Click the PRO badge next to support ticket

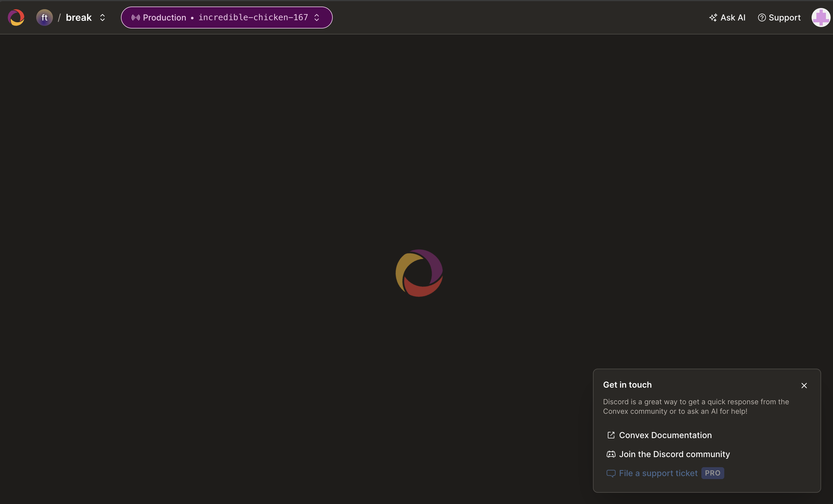click(713, 473)
